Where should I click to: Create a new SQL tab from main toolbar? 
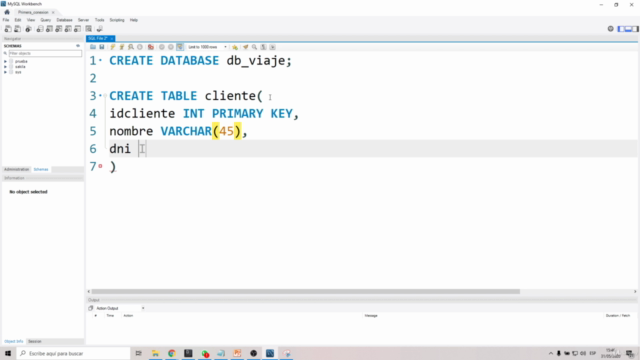8,29
